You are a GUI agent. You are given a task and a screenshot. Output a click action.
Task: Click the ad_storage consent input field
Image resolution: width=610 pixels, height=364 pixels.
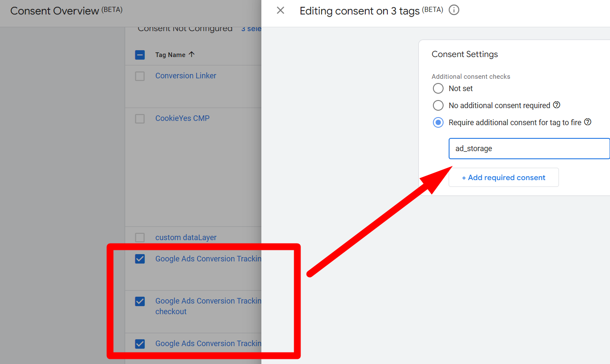tap(529, 149)
